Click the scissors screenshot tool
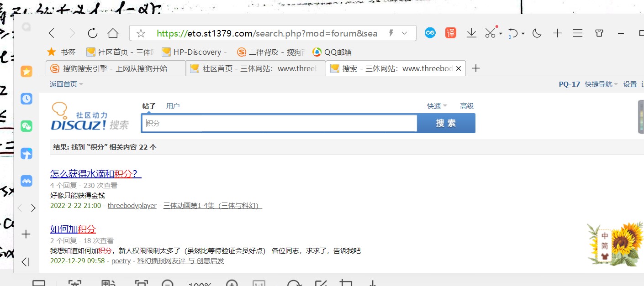Image resolution: width=644 pixels, height=286 pixels. point(490,33)
